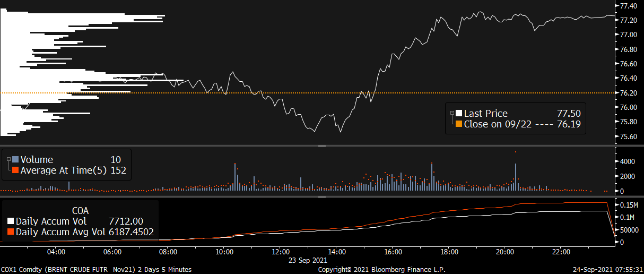The height and width of the screenshot is (274, 644).
Task: Click the 77.50 Last Price value
Action: [569, 113]
